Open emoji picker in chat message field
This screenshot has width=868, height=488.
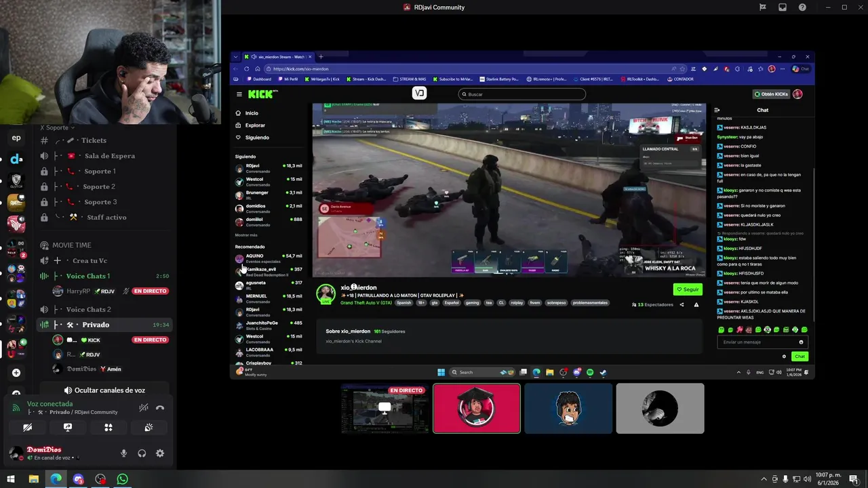[801, 342]
